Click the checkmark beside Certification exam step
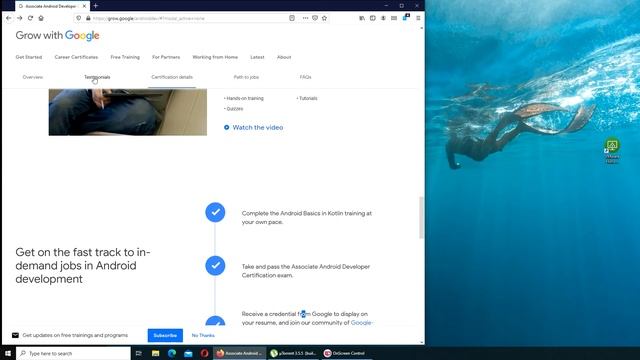This screenshot has width=640, height=360. [215, 266]
